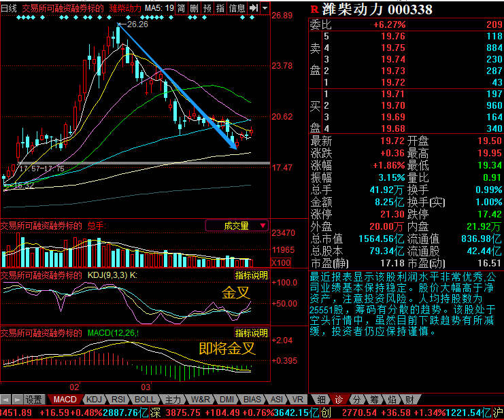Select the MACD indicator tab
This screenshot has height=420, width=504.
tap(65, 400)
